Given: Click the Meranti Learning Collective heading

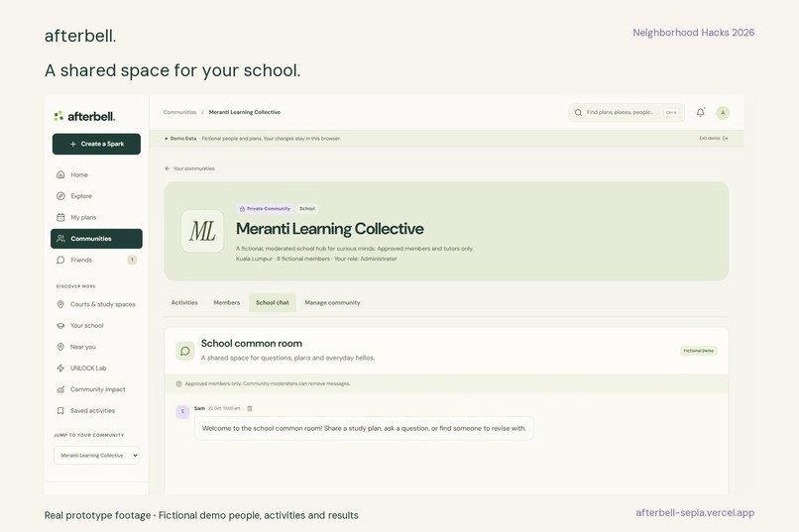Looking at the screenshot, I should pos(330,229).
